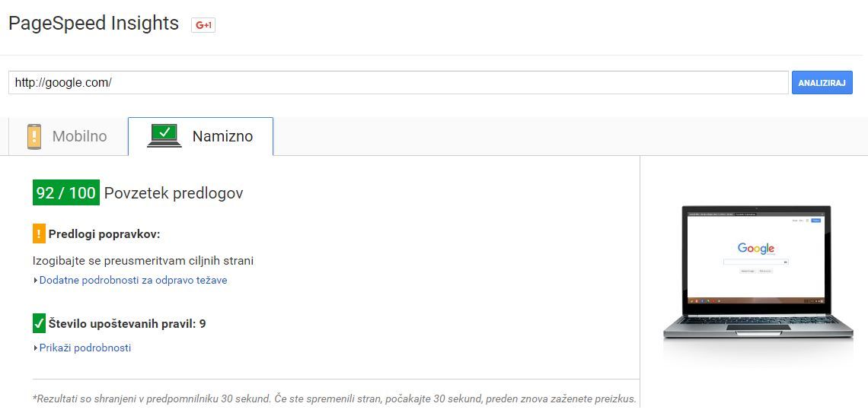Viewport: 868px width, 416px height.
Task: Click the phone warning icon on Mobilno tab
Action: (x=34, y=137)
